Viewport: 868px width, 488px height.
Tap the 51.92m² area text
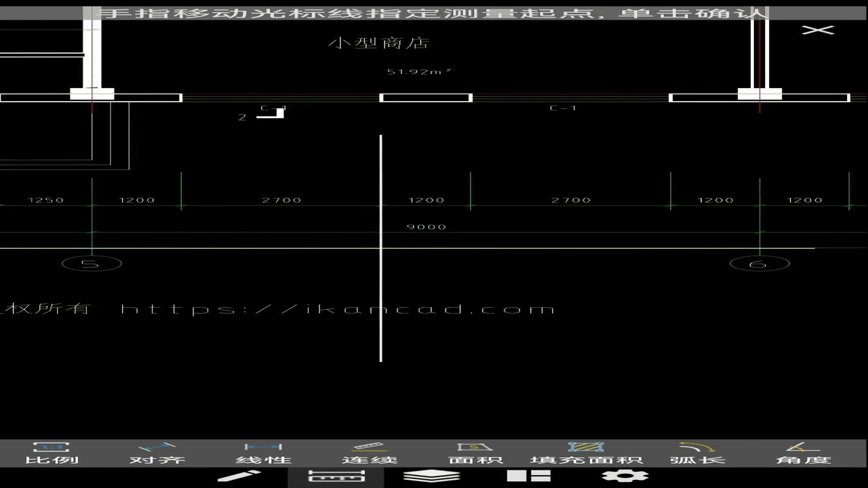coord(419,71)
